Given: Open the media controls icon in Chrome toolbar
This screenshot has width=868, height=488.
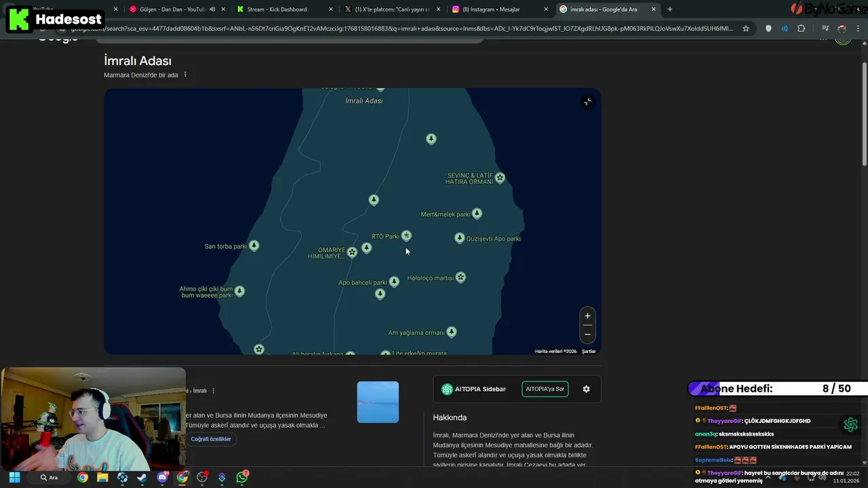Looking at the screenshot, I should pyautogui.click(x=825, y=28).
